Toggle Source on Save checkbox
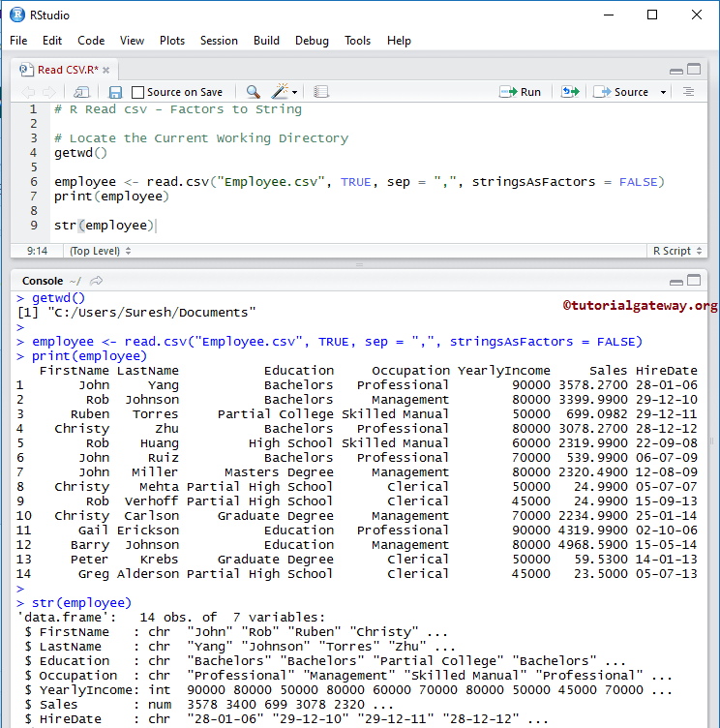 (137, 92)
